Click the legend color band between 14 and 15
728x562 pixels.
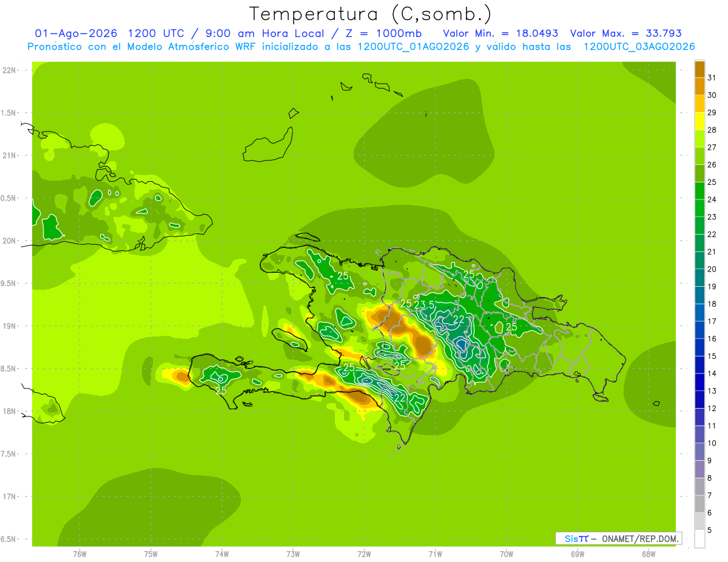tap(699, 365)
